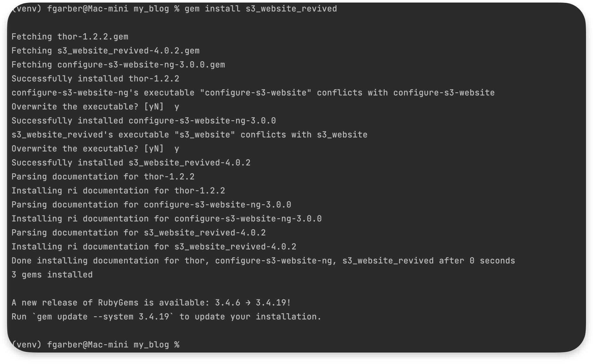593x364 pixels.
Task: Click the "Successfully installed thor-1.2.2" line
Action: 95,79
